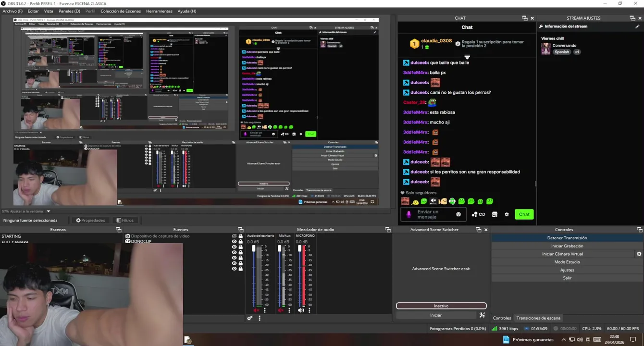Screen dimensions: 644x346
Task: Click the Spanish stream tag
Action: (561, 52)
